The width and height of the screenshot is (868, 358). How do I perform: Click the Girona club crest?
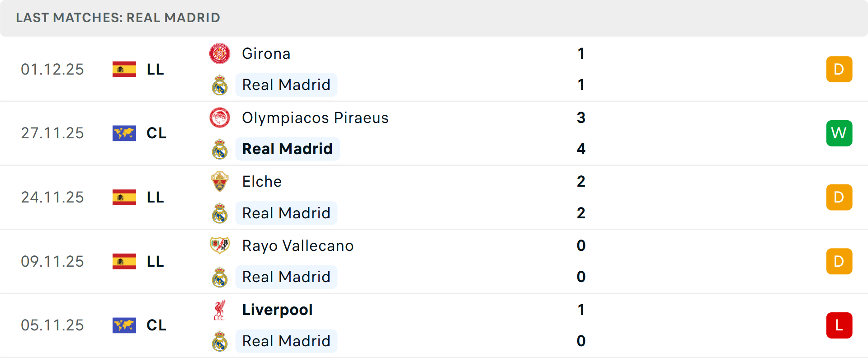coord(220,53)
